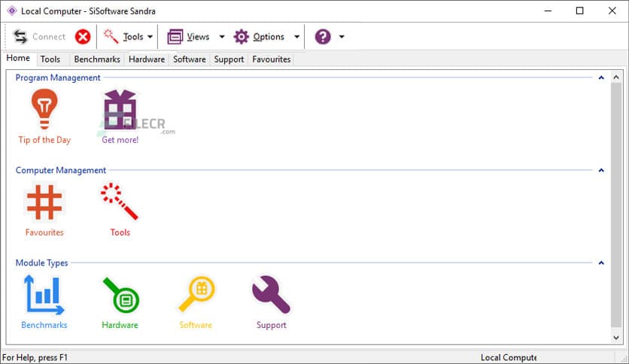Click the scrollbar down arrow
This screenshot has width=629, height=364.
[x=616, y=338]
